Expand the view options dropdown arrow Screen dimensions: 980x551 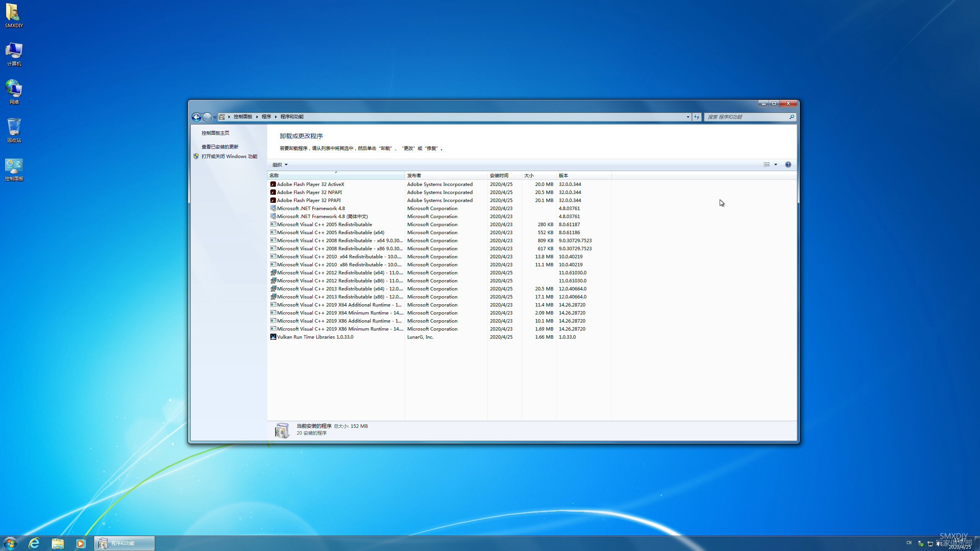(776, 165)
